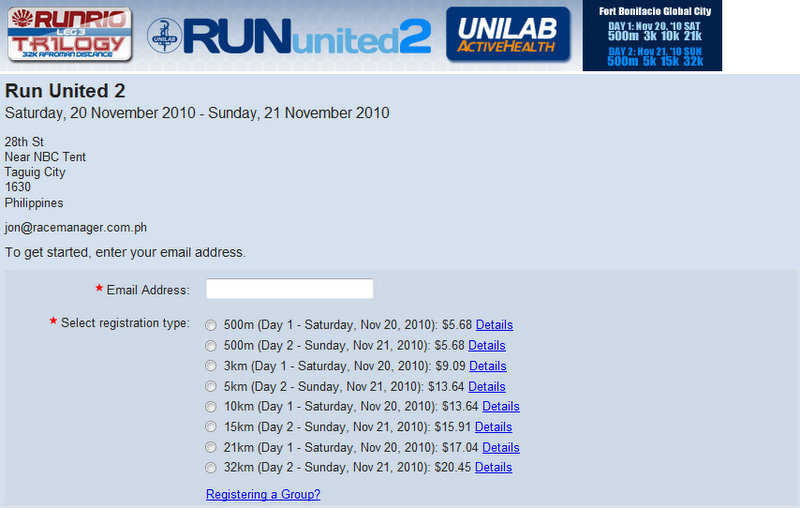This screenshot has height=508, width=800.
Task: Click the RunRio Trilogy Leg 3 logo
Action: point(69,32)
